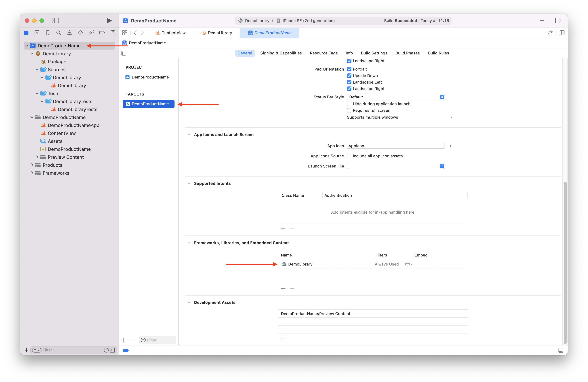588x382 pixels.
Task: Open the find navigator magnifier
Action: pos(58,33)
